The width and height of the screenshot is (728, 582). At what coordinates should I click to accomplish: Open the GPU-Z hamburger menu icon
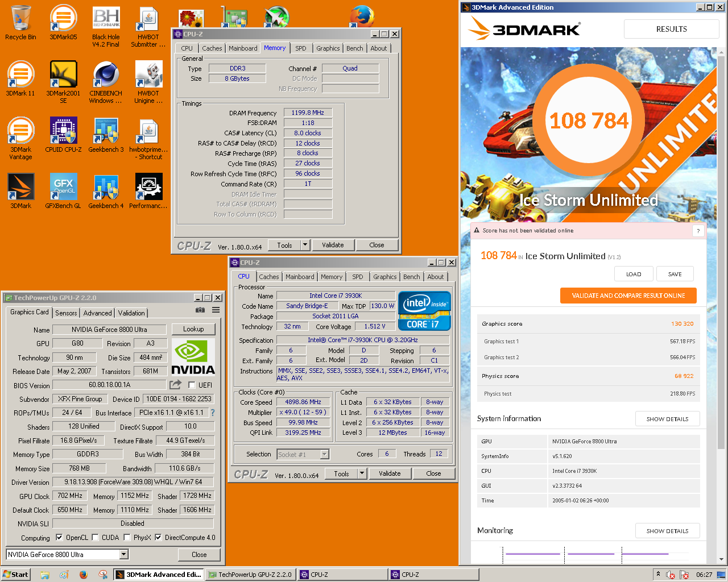[216, 310]
